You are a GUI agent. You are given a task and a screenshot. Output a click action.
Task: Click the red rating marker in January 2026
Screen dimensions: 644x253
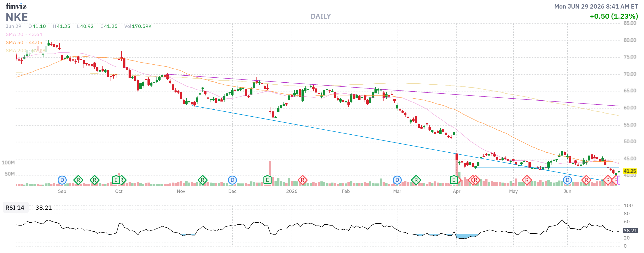click(302, 180)
